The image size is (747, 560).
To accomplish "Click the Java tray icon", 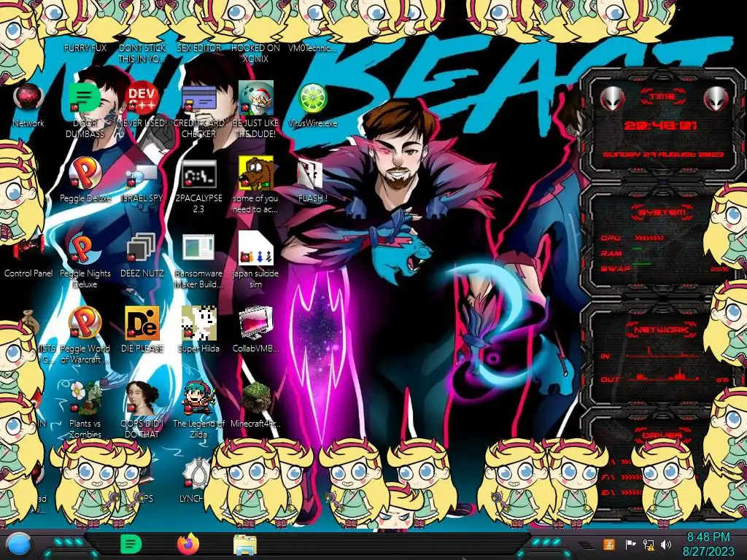I will pos(608,545).
